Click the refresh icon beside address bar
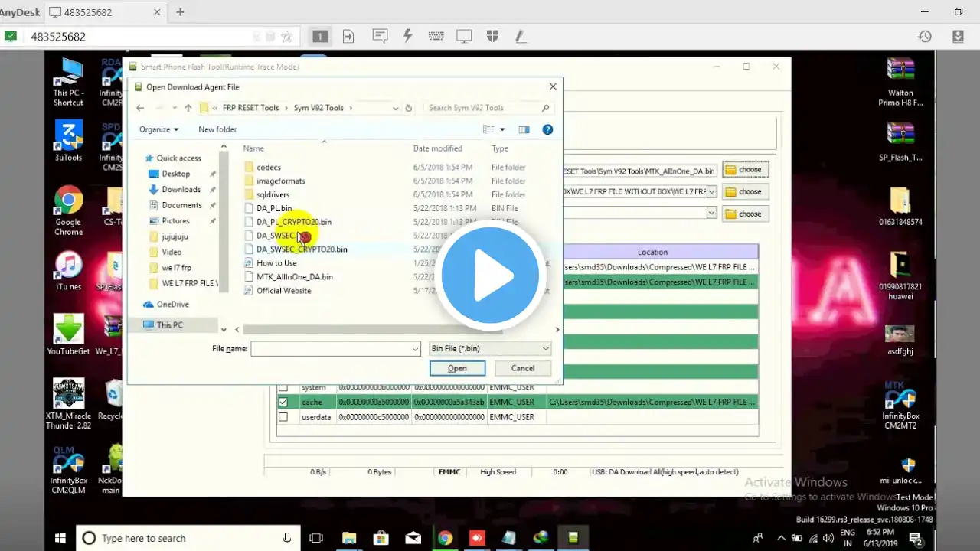The image size is (980, 551). [x=408, y=108]
